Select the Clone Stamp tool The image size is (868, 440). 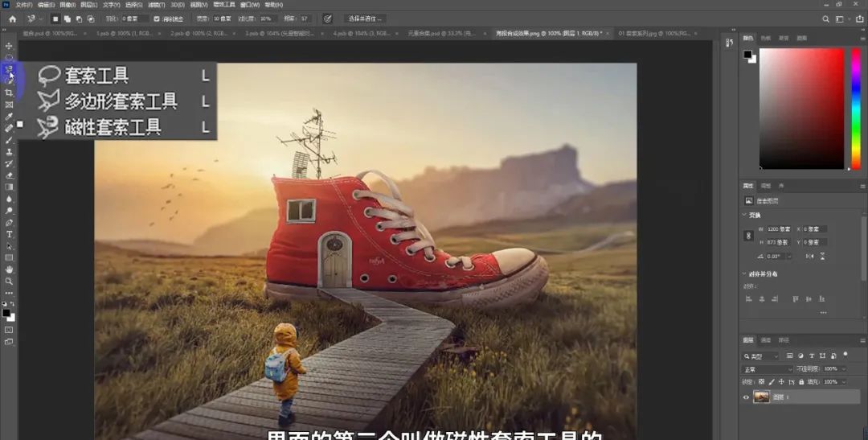pos(9,152)
